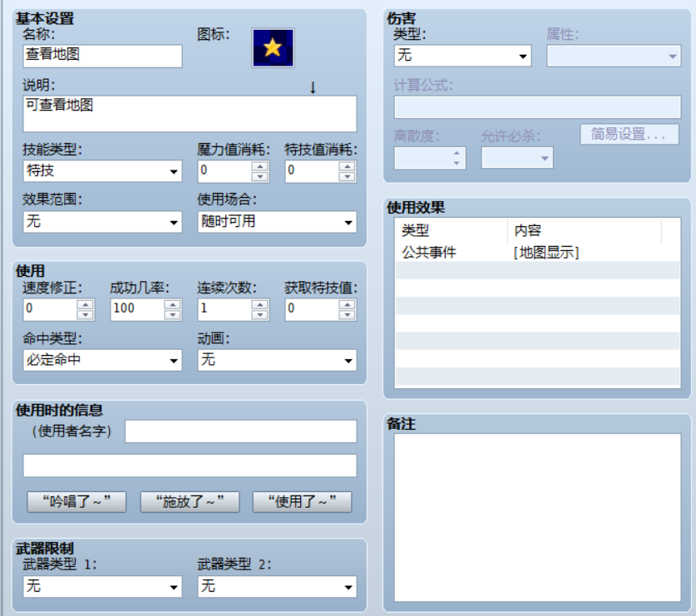Open the 武器类型 1 dropdown

pyautogui.click(x=102, y=586)
